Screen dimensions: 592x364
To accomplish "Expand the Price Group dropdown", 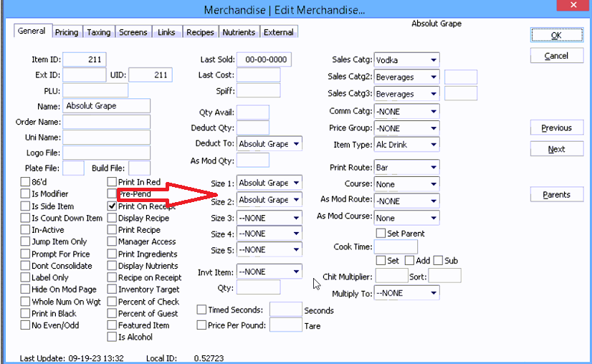I will 406,128.
